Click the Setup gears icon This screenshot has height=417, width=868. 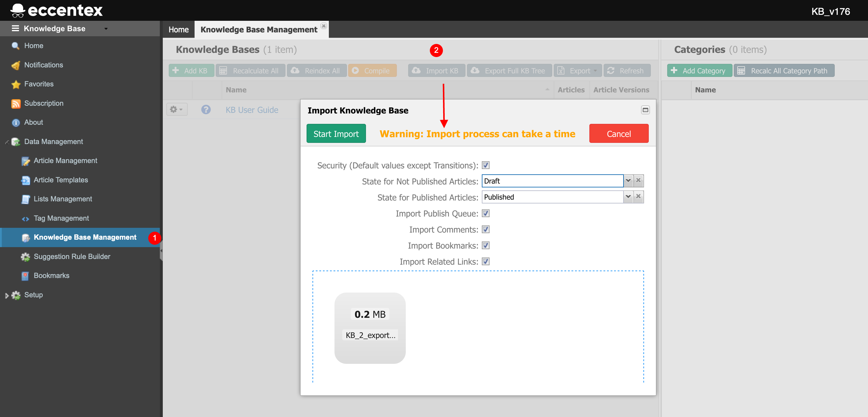pos(16,296)
